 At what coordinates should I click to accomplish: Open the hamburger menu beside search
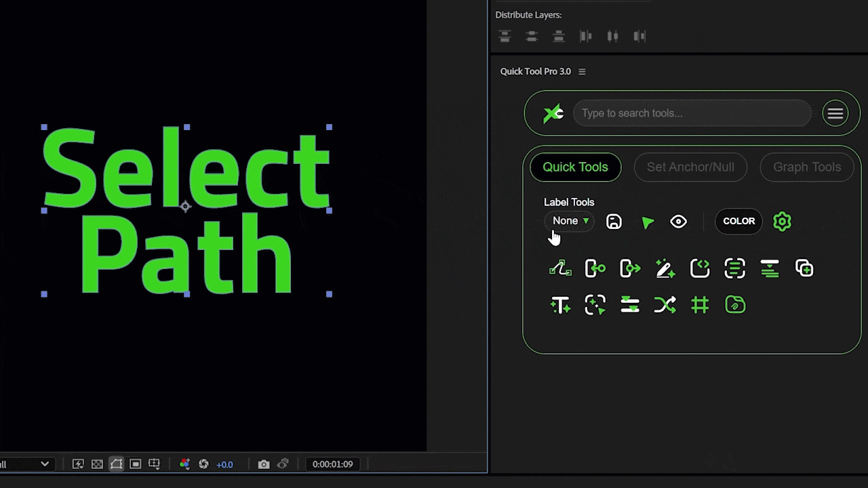point(835,113)
